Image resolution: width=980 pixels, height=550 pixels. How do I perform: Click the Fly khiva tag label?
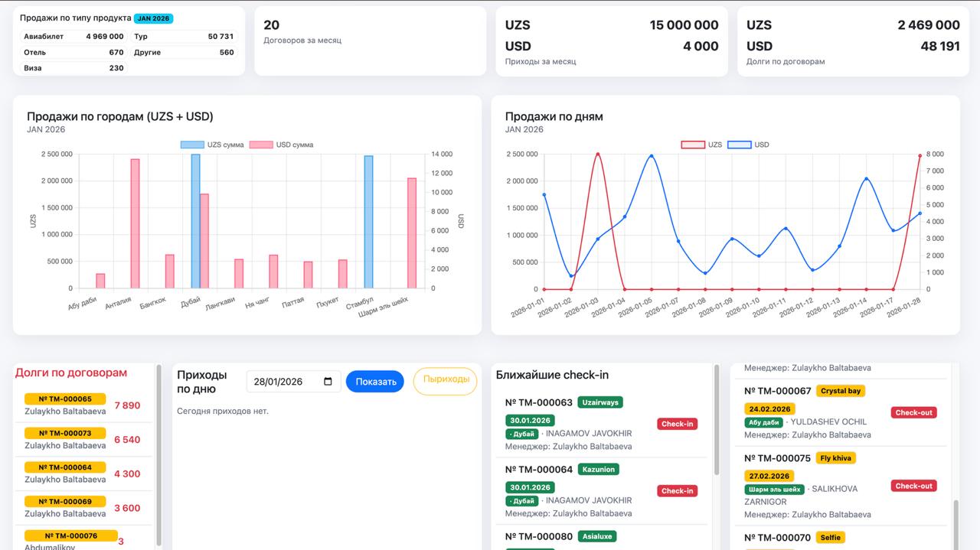pos(836,458)
